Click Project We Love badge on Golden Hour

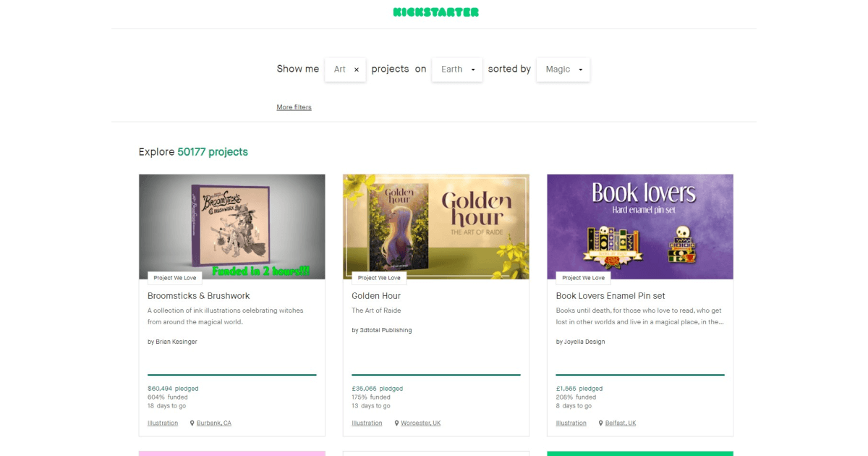click(379, 278)
